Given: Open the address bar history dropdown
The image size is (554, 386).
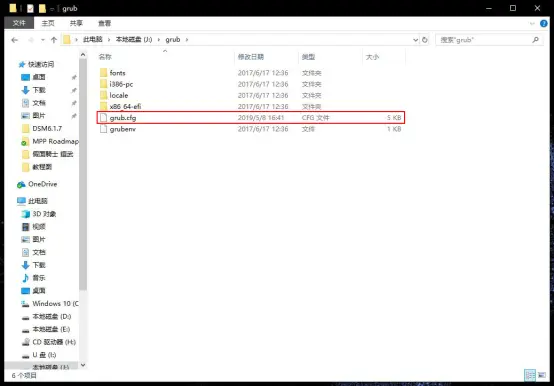Looking at the screenshot, I should click(x=416, y=40).
